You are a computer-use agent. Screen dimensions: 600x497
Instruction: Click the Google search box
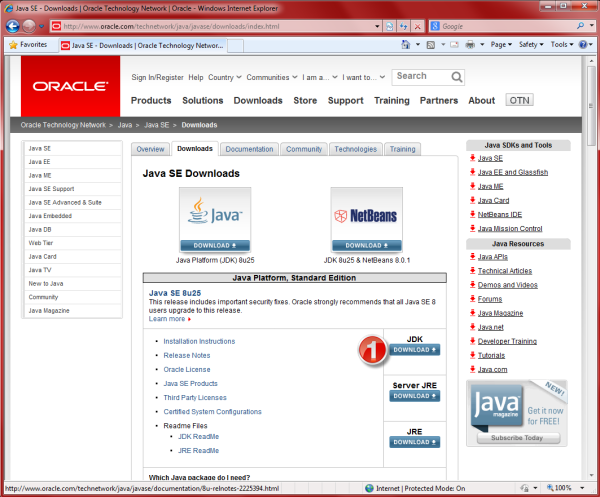(x=507, y=26)
